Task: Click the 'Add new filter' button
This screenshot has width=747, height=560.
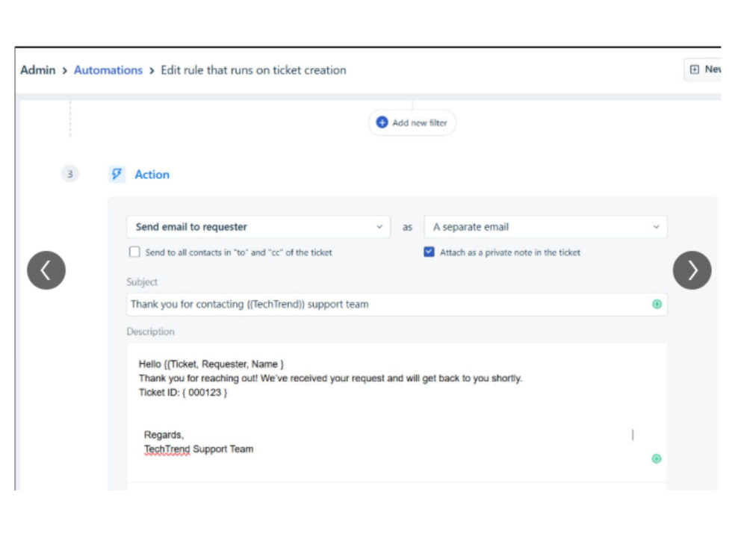Action: coord(412,123)
